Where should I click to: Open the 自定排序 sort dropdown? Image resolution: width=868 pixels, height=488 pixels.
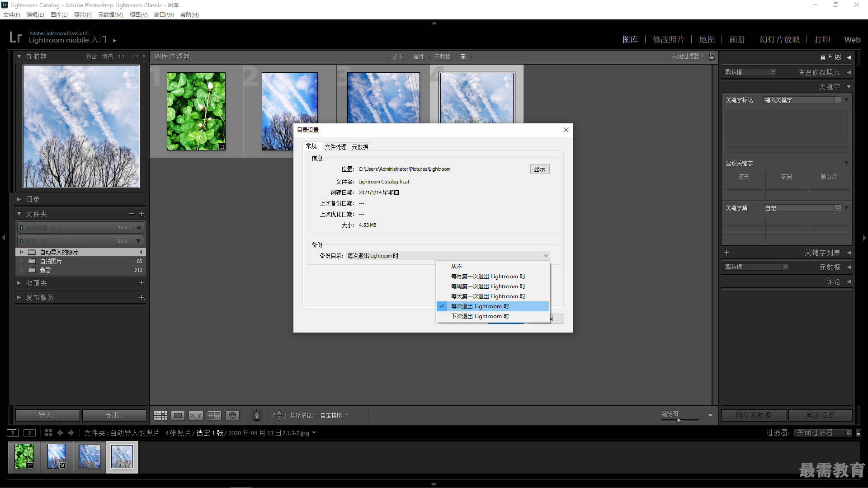(334, 415)
